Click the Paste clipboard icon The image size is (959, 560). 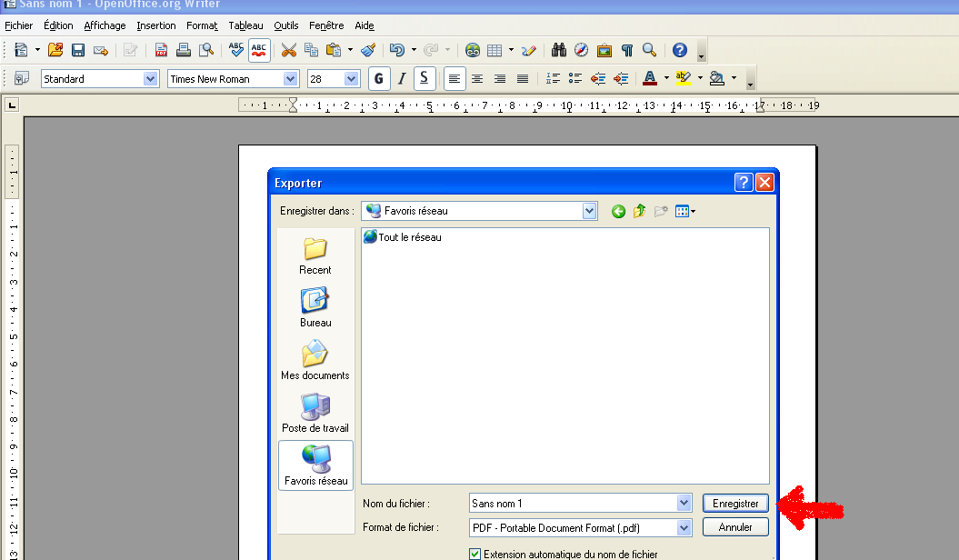click(x=334, y=50)
